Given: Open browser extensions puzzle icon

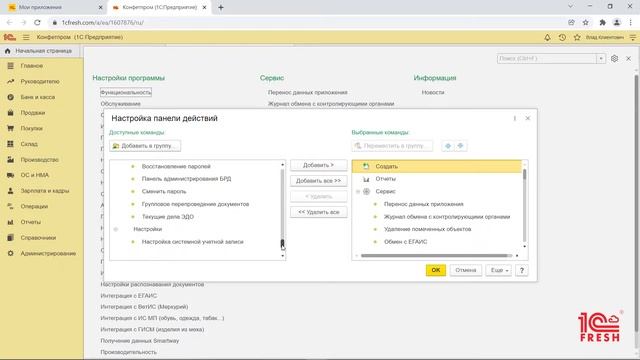Looking at the screenshot, I should point(602,22).
